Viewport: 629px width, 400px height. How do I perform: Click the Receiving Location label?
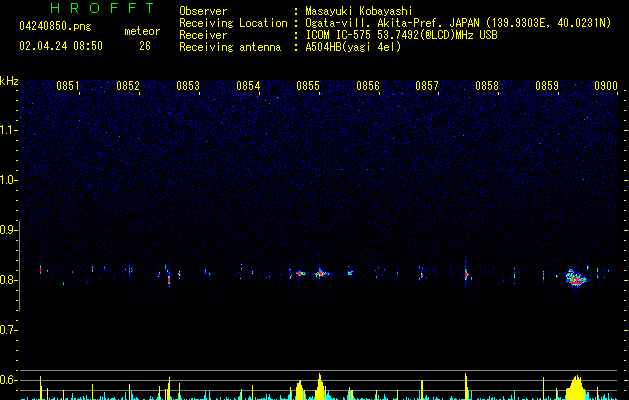pos(233,23)
